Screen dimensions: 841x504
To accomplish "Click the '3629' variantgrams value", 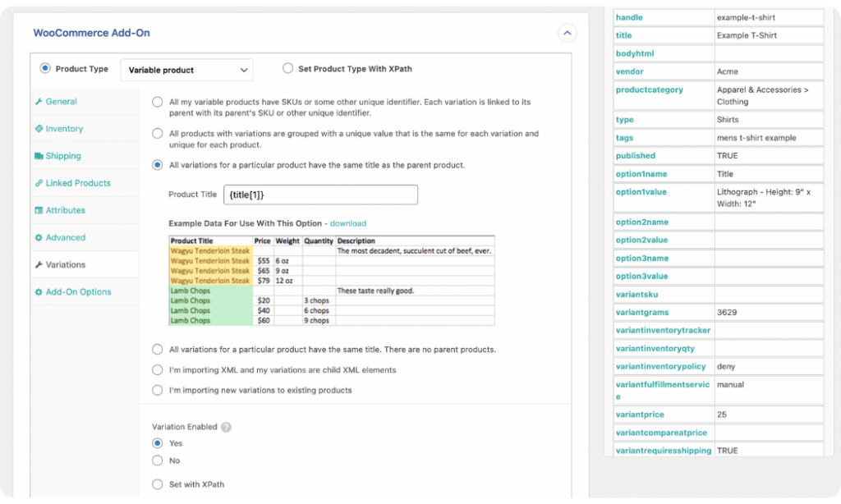I will click(x=727, y=312).
